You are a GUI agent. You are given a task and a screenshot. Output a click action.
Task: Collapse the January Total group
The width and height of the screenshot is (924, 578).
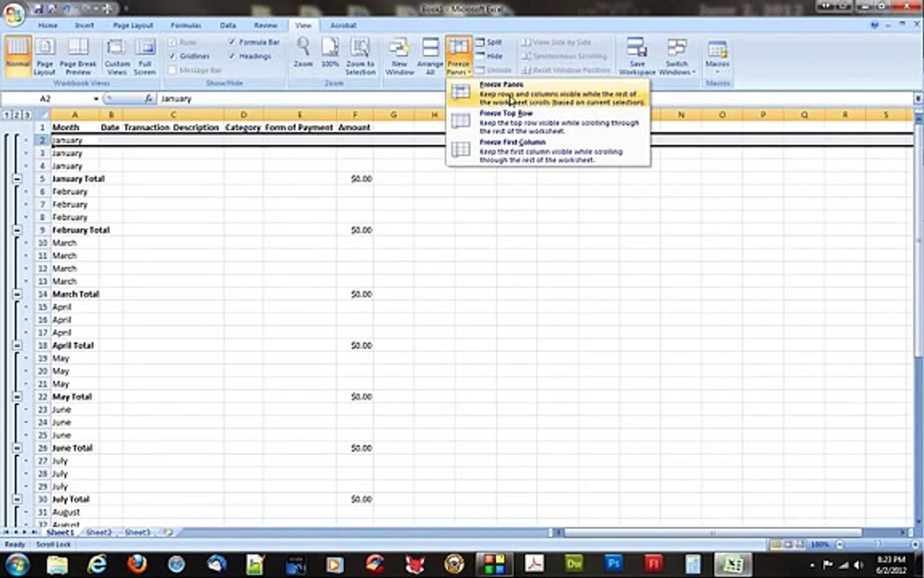tap(17, 178)
